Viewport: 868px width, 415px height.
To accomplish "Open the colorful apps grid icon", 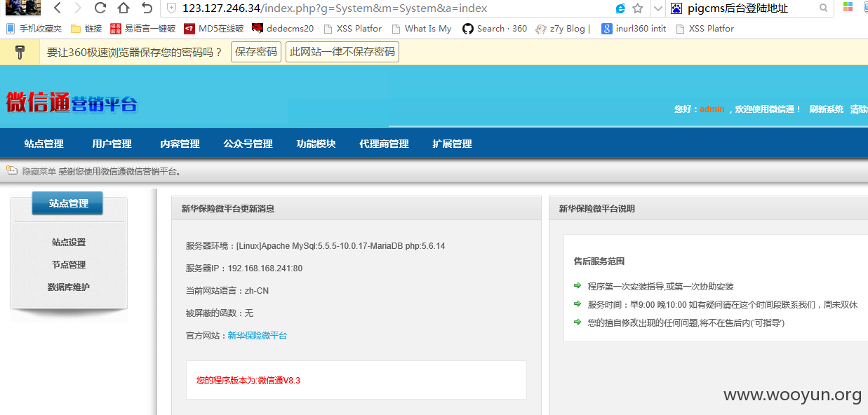I will click(x=848, y=8).
